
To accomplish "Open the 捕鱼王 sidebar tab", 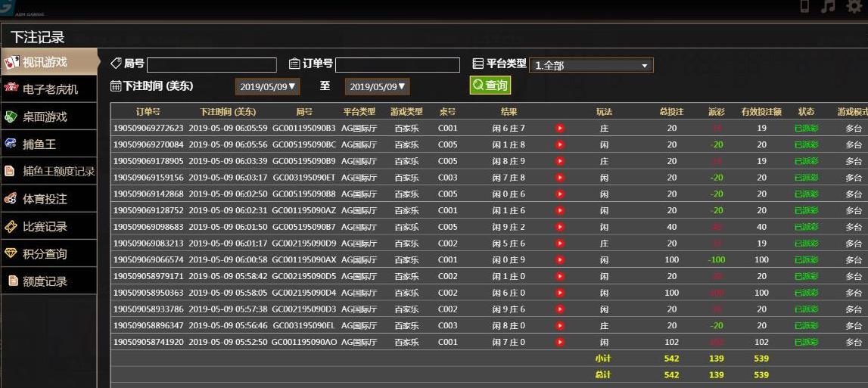I will coord(48,144).
